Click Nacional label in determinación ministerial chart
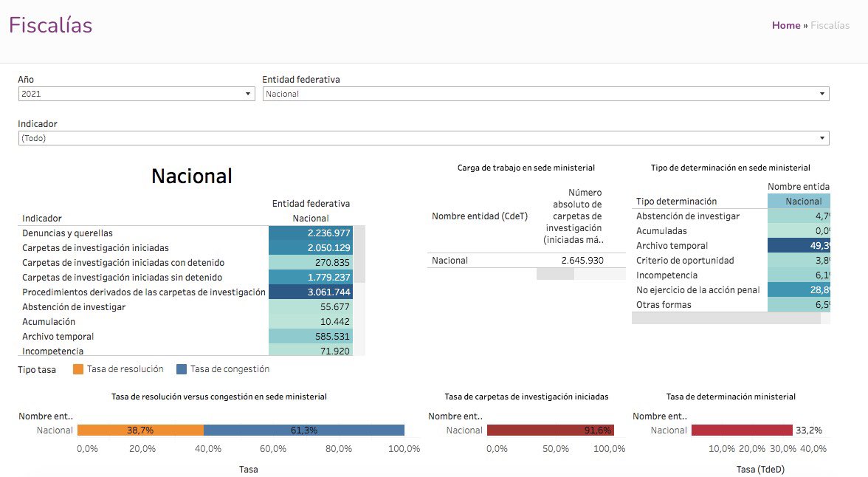Screen dimensions: 868x477 (669, 430)
